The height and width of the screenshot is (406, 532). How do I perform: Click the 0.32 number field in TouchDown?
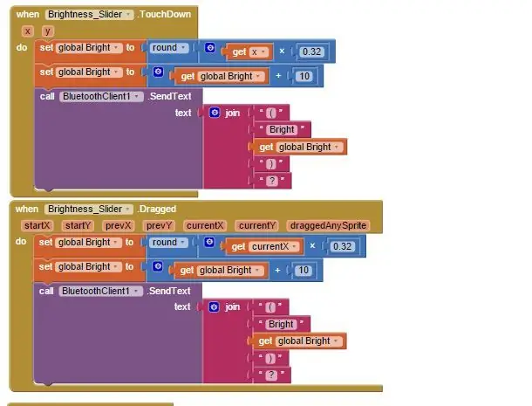[311, 52]
